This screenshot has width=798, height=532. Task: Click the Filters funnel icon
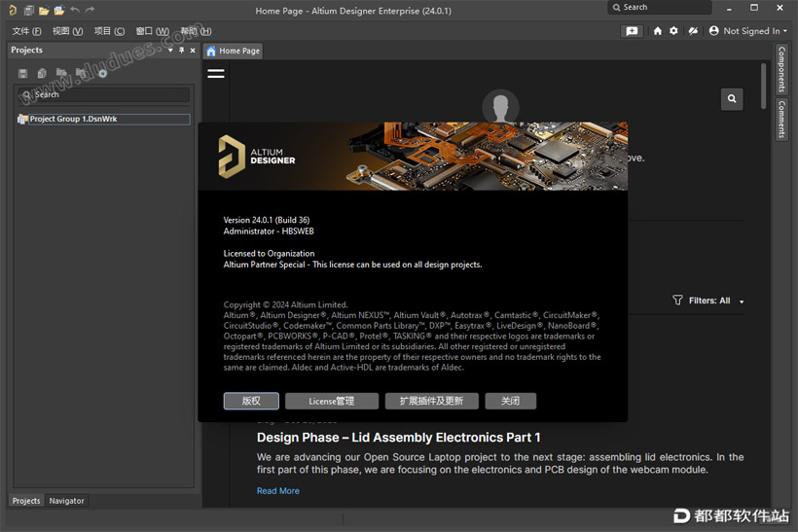(x=677, y=301)
